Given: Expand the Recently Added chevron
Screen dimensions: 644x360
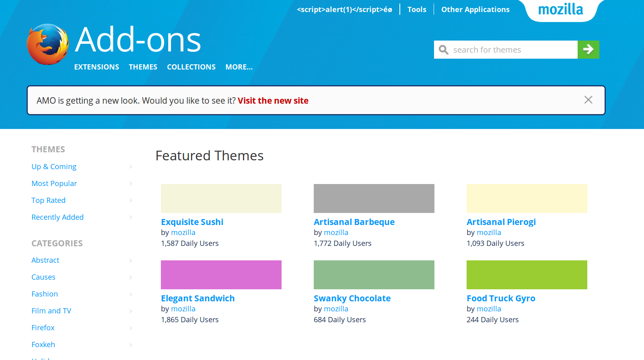Looking at the screenshot, I should pos(131,217).
